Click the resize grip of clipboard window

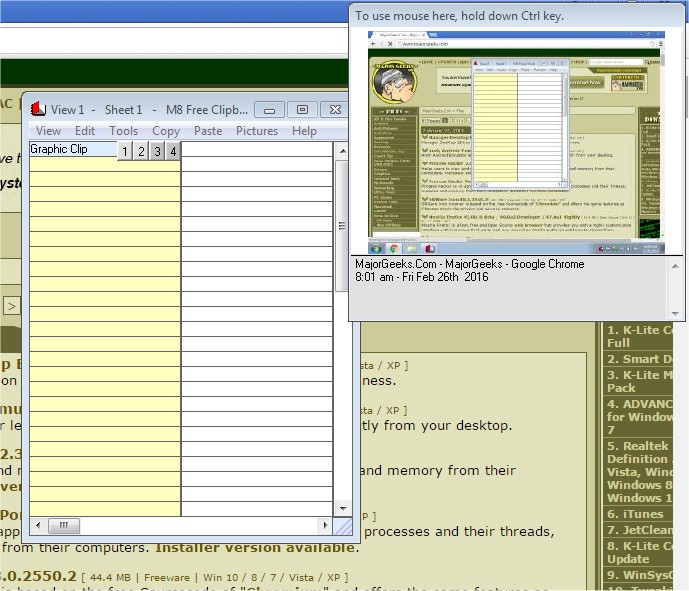(x=343, y=526)
